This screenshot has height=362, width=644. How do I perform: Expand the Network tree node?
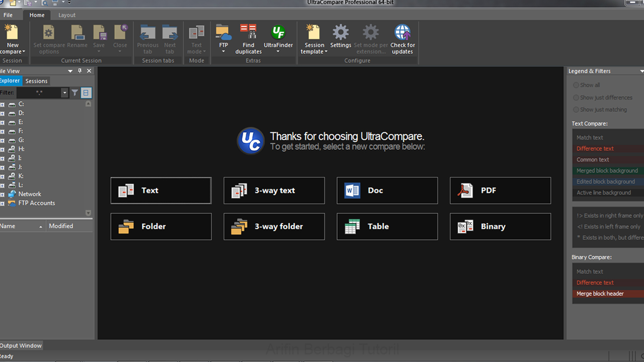[2, 194]
